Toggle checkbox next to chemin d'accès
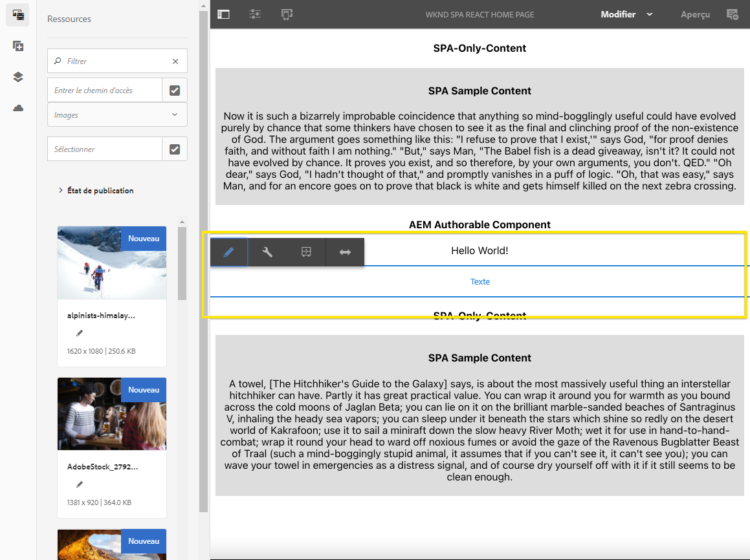The width and height of the screenshot is (750, 560). 175,91
